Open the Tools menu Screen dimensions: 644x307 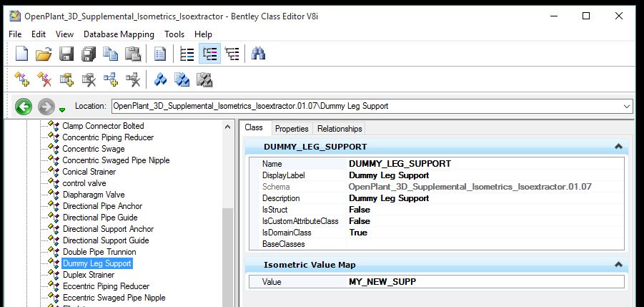point(174,34)
